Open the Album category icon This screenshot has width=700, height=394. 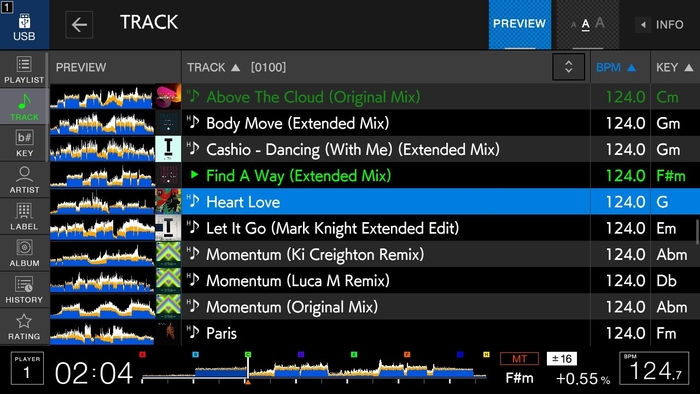pos(24,253)
